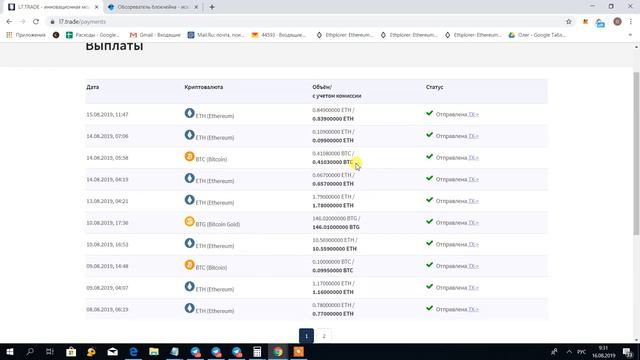Open TX link for the 0.09950000 BTC payment
The height and width of the screenshot is (360, 640).
473,266
